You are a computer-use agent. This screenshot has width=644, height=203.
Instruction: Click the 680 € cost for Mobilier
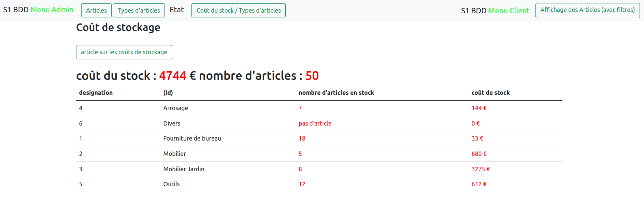click(479, 154)
